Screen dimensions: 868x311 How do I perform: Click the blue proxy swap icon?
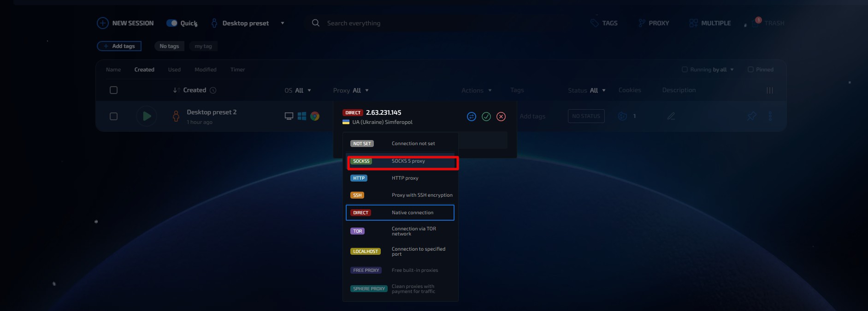471,117
